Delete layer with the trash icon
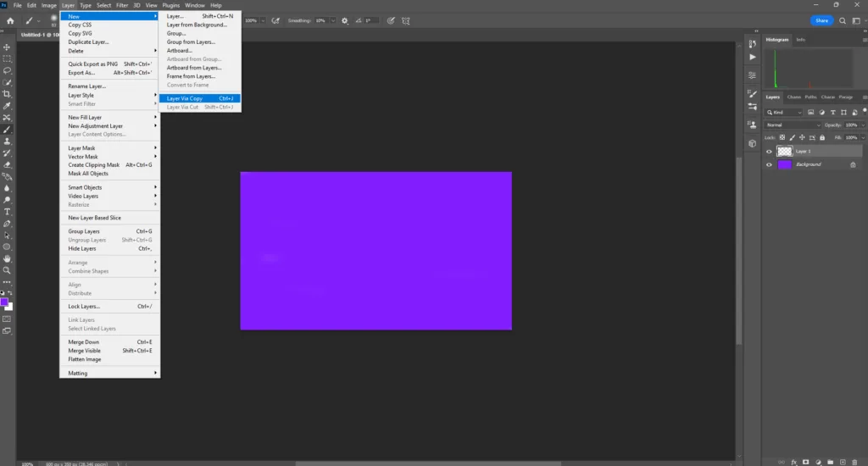The height and width of the screenshot is (466, 868). 854,462
